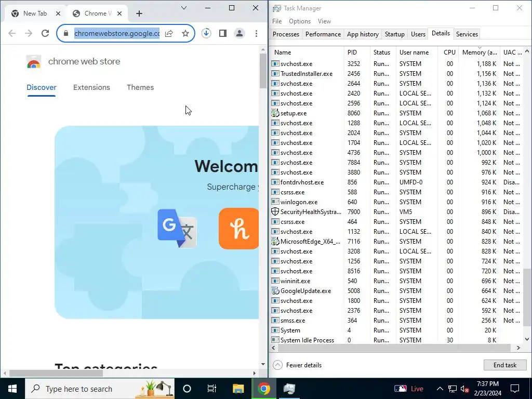Open File Explorer from taskbar
The image size is (532, 399).
238,389
